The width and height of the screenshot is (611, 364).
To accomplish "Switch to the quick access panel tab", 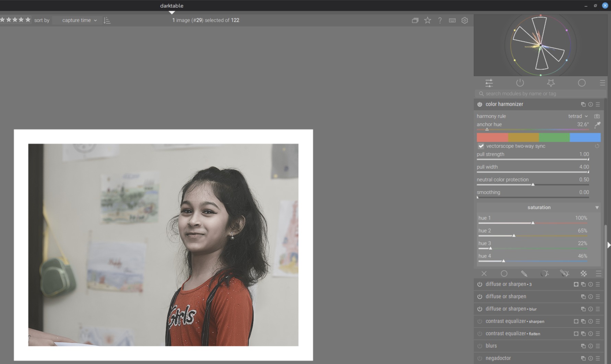I will pos(489,83).
